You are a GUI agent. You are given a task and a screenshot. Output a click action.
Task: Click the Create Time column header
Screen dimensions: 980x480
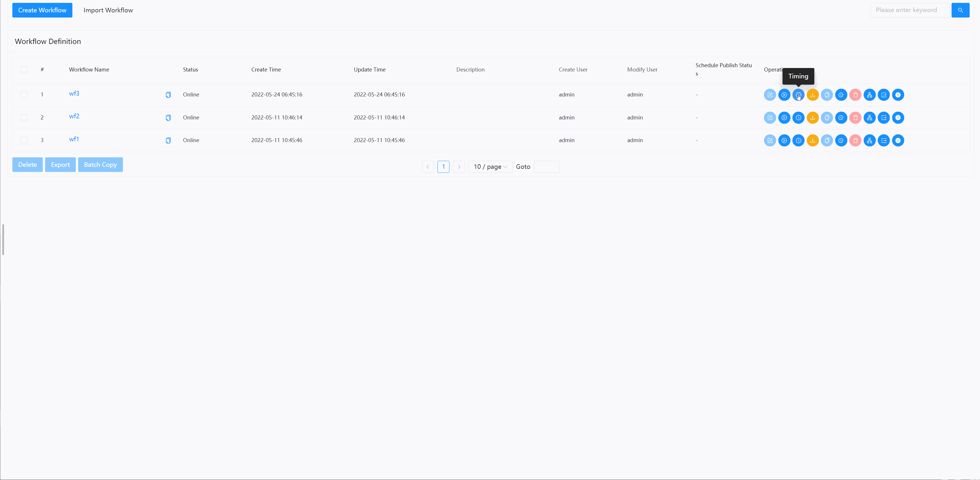tap(266, 69)
